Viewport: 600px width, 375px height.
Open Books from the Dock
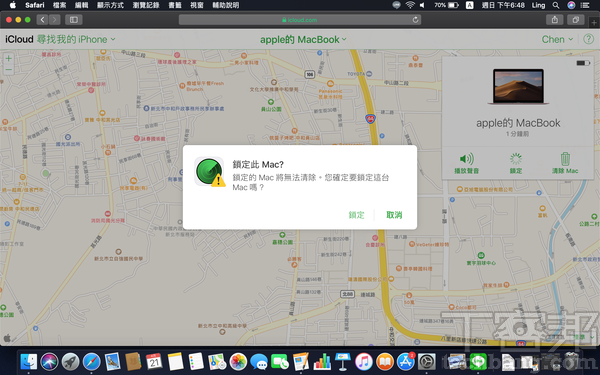point(385,361)
